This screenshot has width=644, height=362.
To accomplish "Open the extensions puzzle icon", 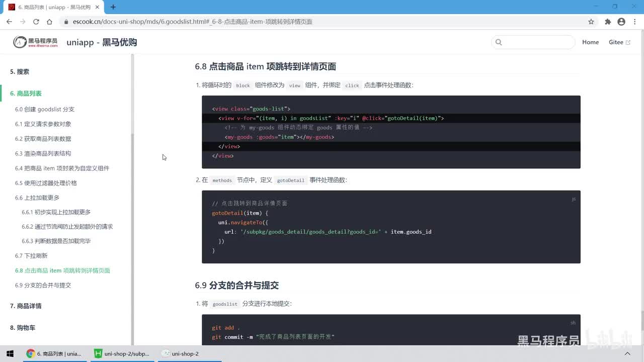I will 608,22.
